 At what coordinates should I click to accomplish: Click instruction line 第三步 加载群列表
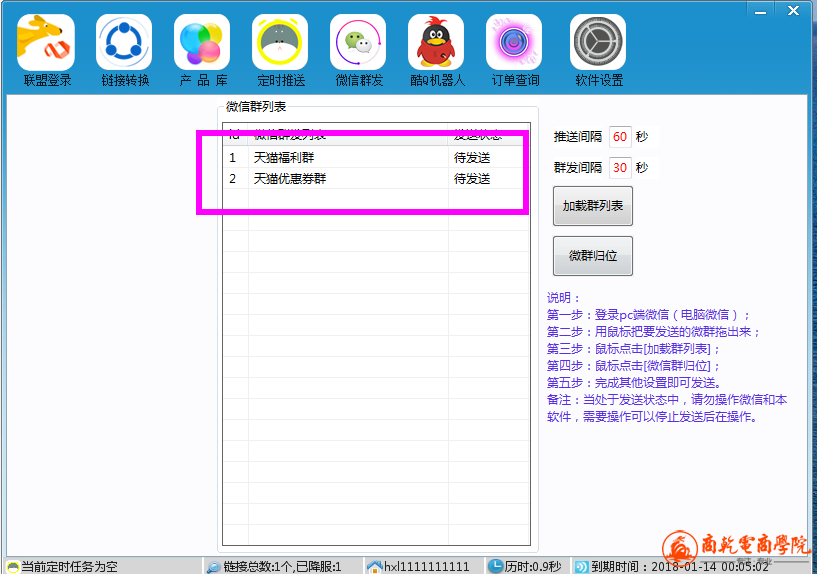point(633,348)
